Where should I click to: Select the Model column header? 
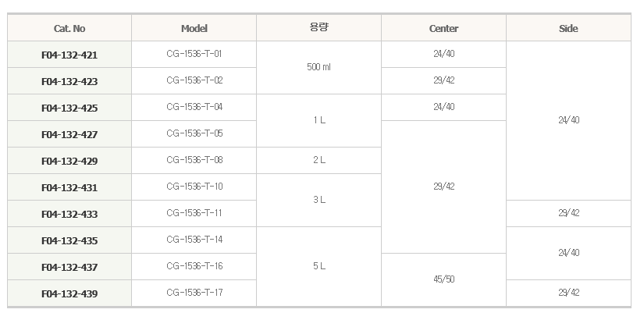194,28
